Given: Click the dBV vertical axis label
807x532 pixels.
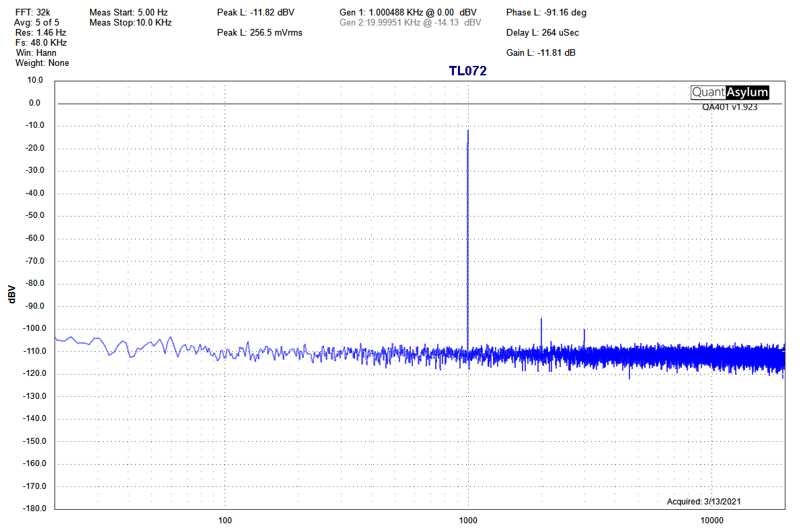Looking at the screenshot, I should tap(11, 294).
